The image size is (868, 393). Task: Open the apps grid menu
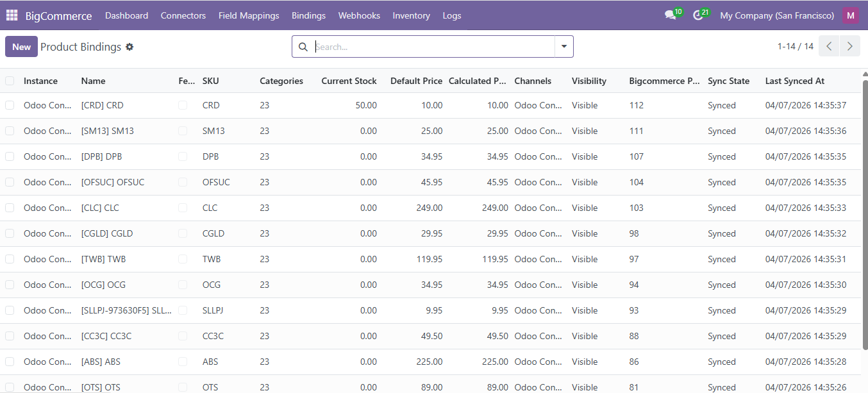coord(11,15)
